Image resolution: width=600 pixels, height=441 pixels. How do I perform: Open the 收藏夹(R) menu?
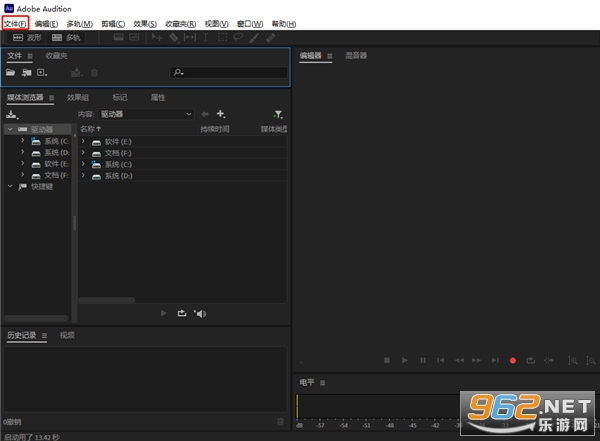pos(180,24)
